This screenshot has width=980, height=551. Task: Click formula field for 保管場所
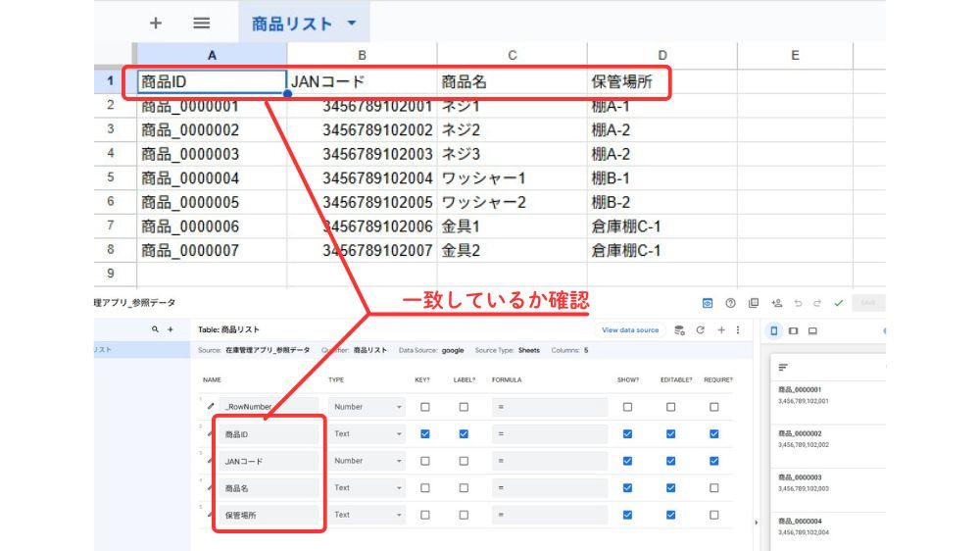click(550, 515)
